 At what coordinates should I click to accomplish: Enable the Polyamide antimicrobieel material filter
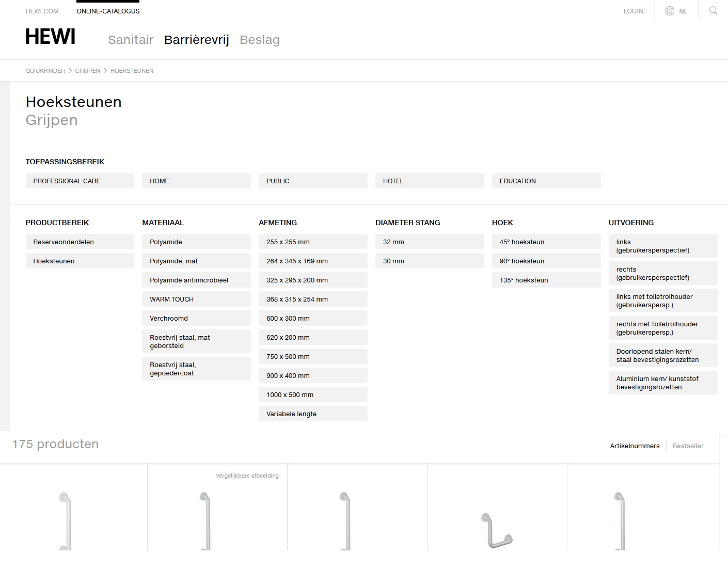click(196, 280)
